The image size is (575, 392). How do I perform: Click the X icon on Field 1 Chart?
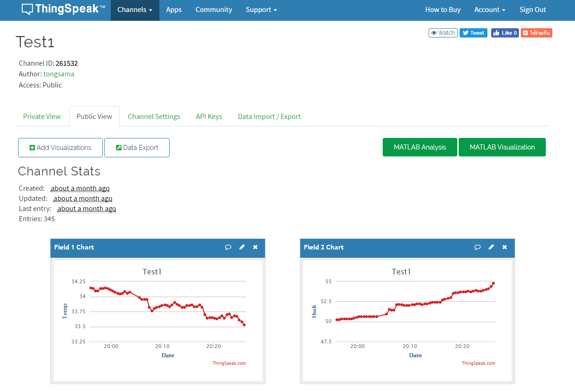[255, 247]
